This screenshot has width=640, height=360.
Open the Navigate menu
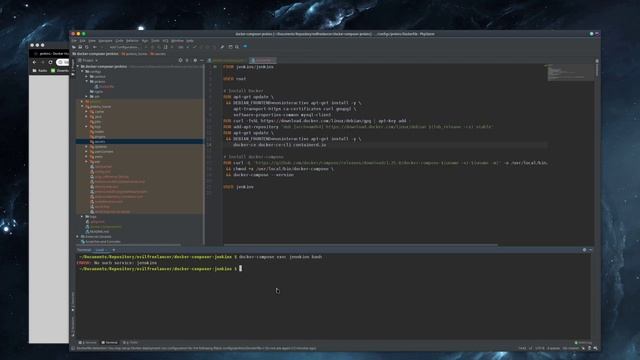pos(105,41)
